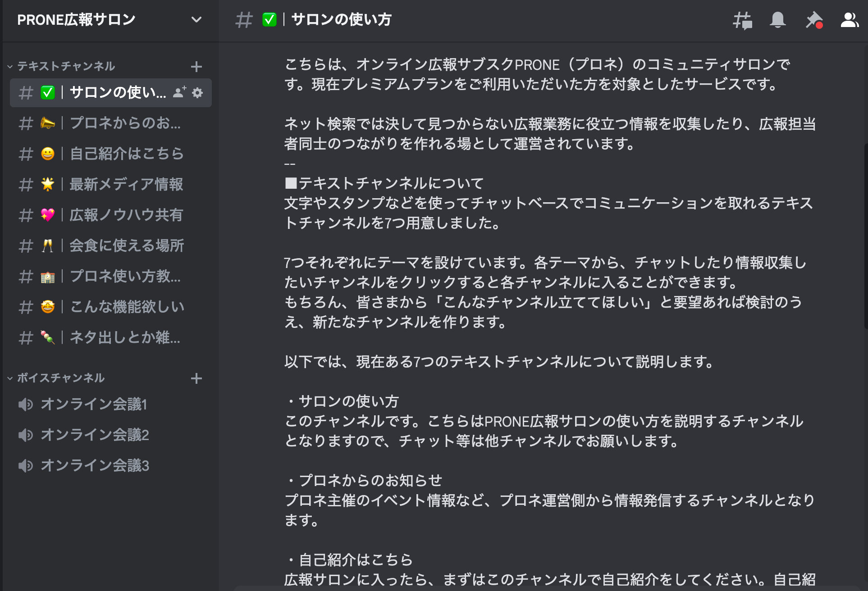868x591 pixels.
Task: Create an invite for サロンの使い方 channel
Action: [x=179, y=93]
